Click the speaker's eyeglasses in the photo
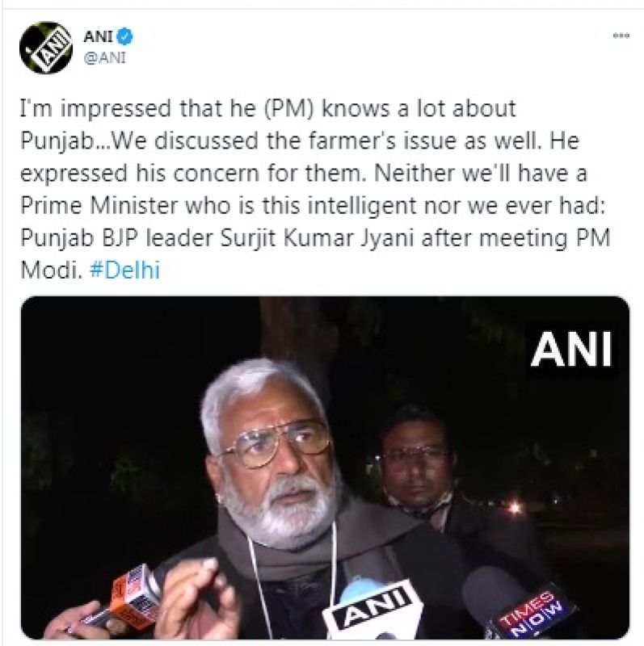 (x=275, y=447)
